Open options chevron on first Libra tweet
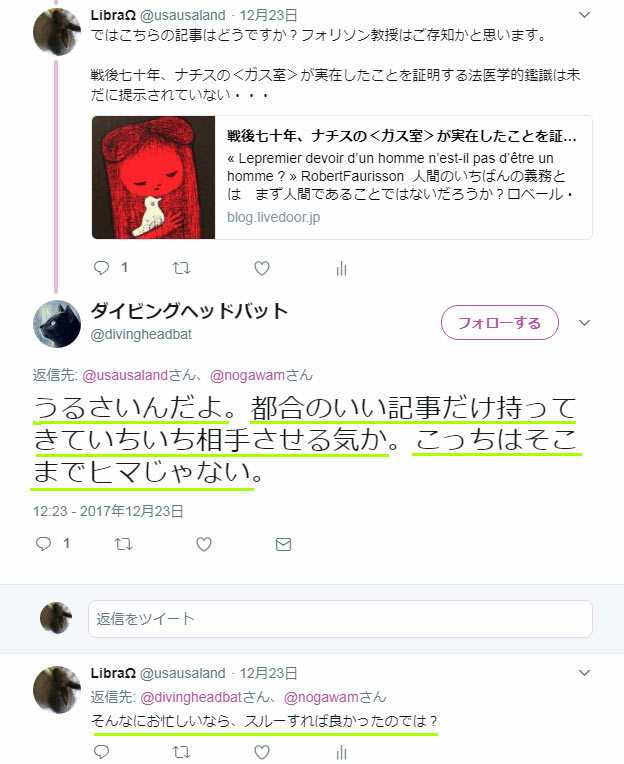The height and width of the screenshot is (764, 624). (584, 15)
